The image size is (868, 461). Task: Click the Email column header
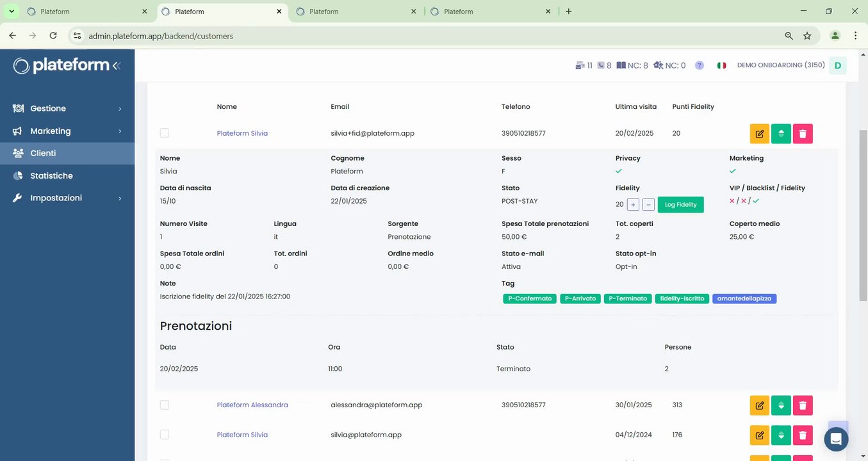pos(340,107)
